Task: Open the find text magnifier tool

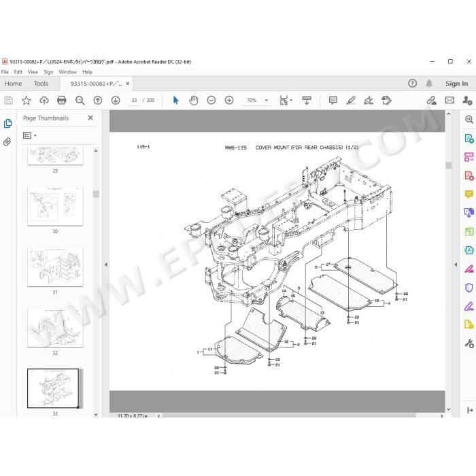Action: tap(80, 100)
